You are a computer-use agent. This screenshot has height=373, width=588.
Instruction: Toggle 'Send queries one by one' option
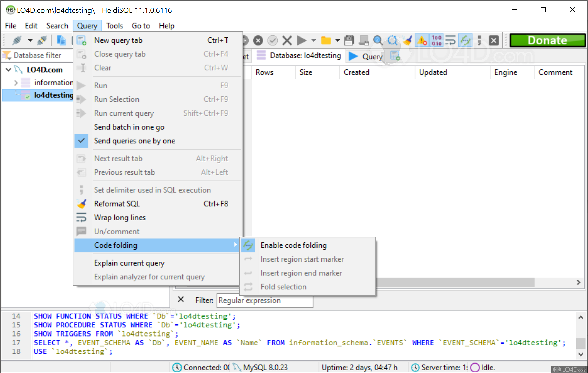[x=134, y=141]
